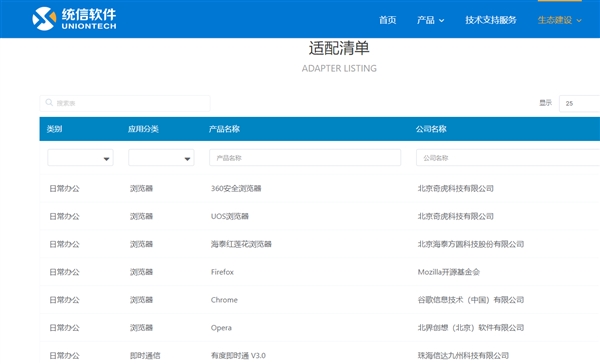Viewport: 600px width, 364px height.
Task: Open 技术支持服务 navigation item
Action: (491, 20)
